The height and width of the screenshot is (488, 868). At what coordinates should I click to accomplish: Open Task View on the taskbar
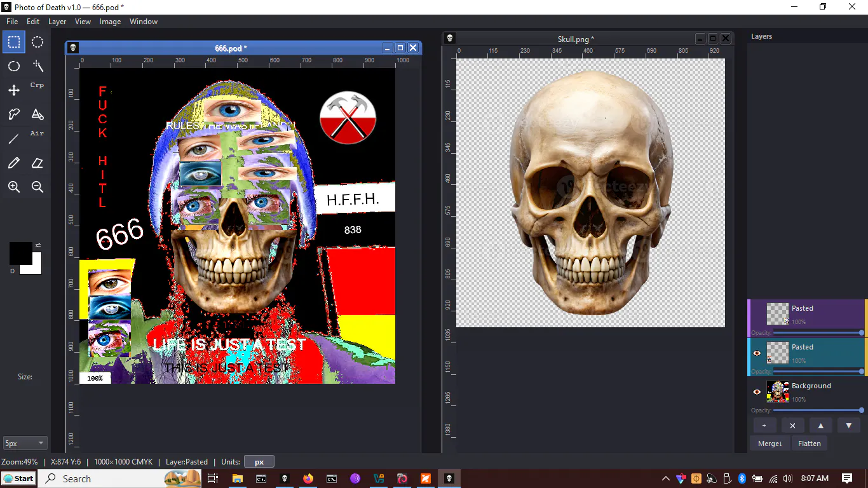click(213, 478)
